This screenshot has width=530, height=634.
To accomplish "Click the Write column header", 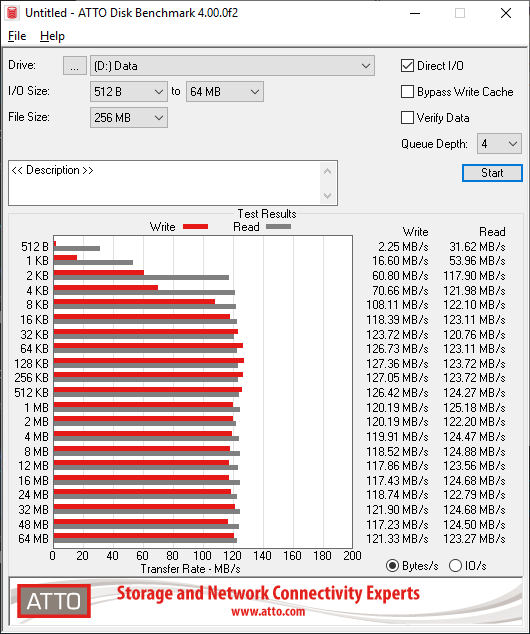I will [x=415, y=232].
